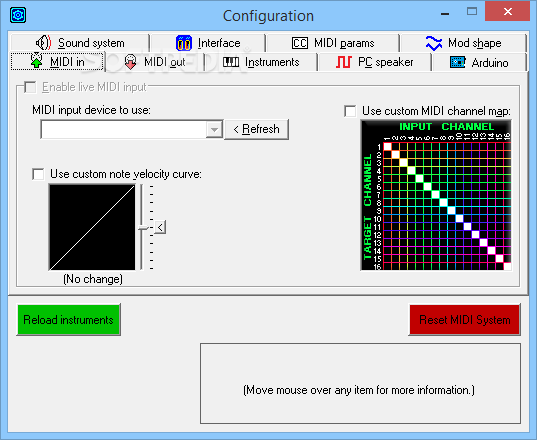Switch to the Interface tab
The width and height of the screenshot is (537, 440).
point(208,43)
